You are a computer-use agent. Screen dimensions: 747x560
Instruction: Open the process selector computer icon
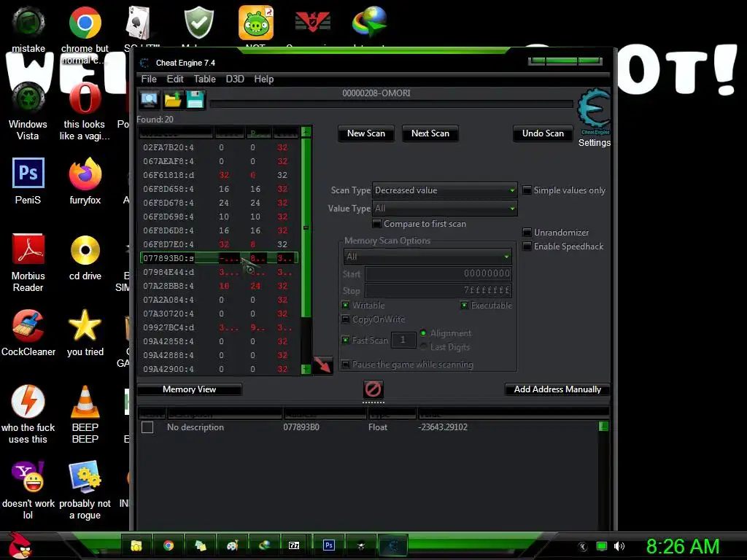click(x=149, y=99)
